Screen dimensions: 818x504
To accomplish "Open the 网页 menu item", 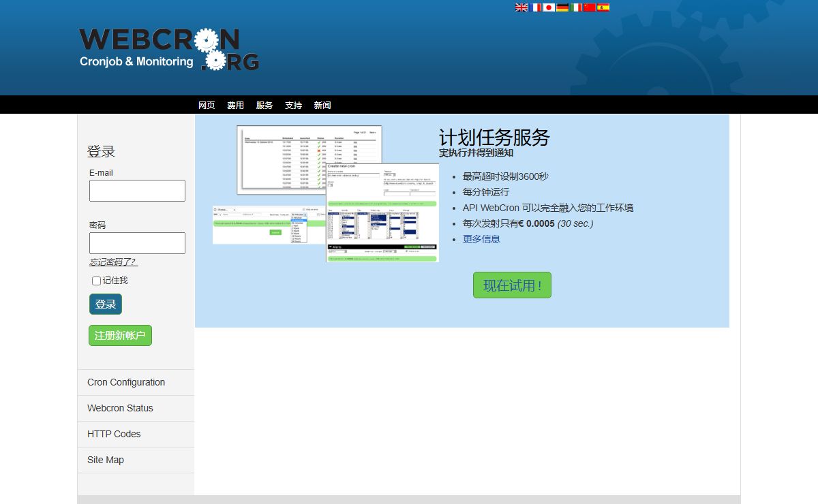I will pos(207,106).
